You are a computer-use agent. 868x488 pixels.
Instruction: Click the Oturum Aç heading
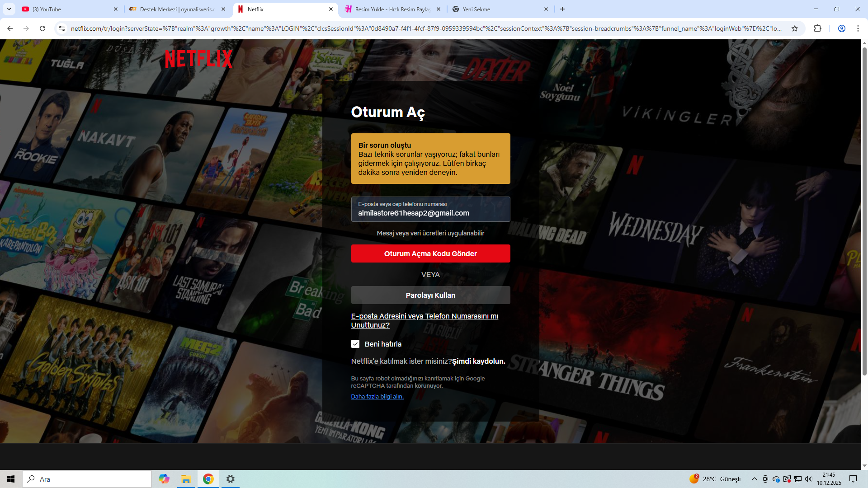tap(388, 112)
